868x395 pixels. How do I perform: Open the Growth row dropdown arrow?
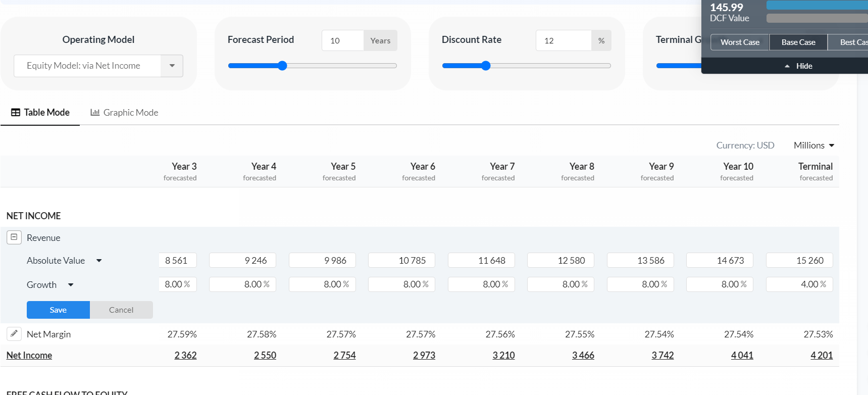pos(71,285)
